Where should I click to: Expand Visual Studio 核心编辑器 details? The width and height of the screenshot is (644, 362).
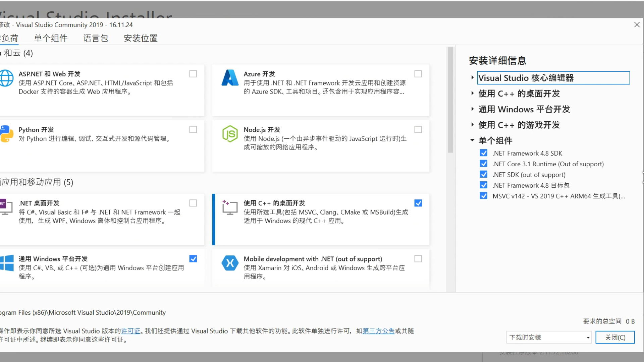tap(473, 78)
